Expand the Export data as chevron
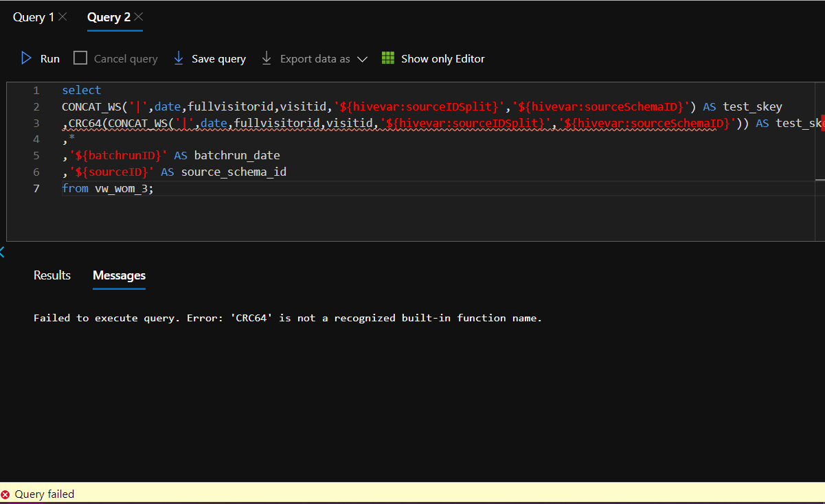The height and width of the screenshot is (504, 825). 362,59
